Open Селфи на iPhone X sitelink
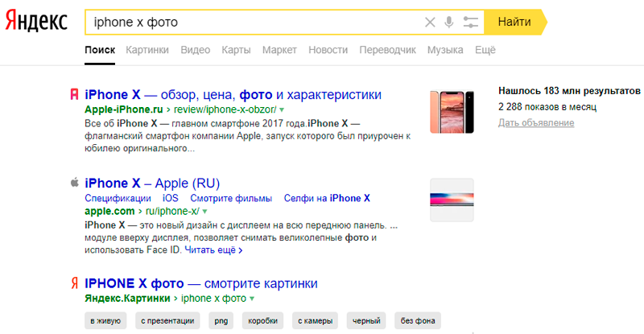This screenshot has width=644, height=334. (327, 199)
